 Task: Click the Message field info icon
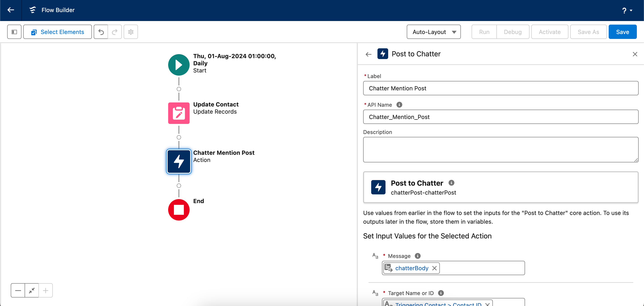click(x=417, y=256)
